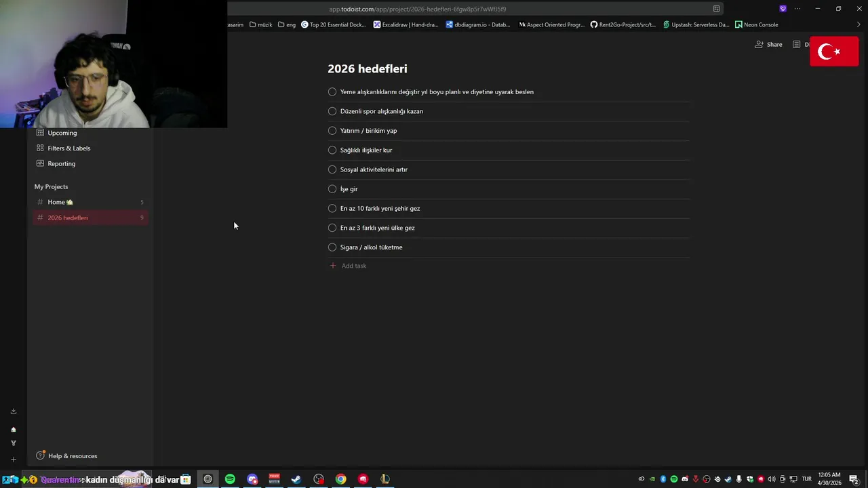Open the Upstash Serverless bookmark

(696, 24)
